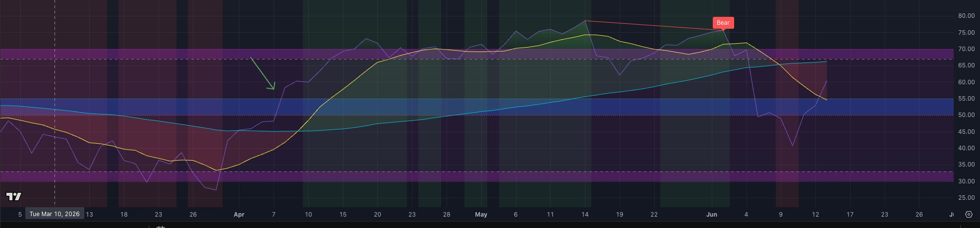Screen dimensions: 980x228
Task: Click the Tue Mar 10, 2026 date label
Action: coord(55,214)
